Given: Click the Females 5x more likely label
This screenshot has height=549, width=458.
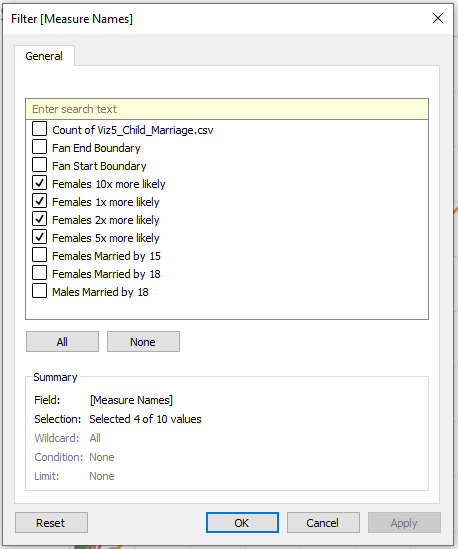Looking at the screenshot, I should tap(106, 238).
